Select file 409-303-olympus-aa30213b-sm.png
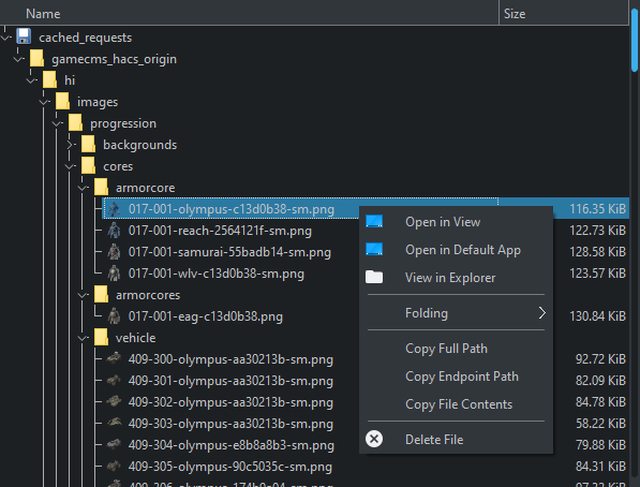Image resolution: width=640 pixels, height=487 pixels. click(231, 423)
